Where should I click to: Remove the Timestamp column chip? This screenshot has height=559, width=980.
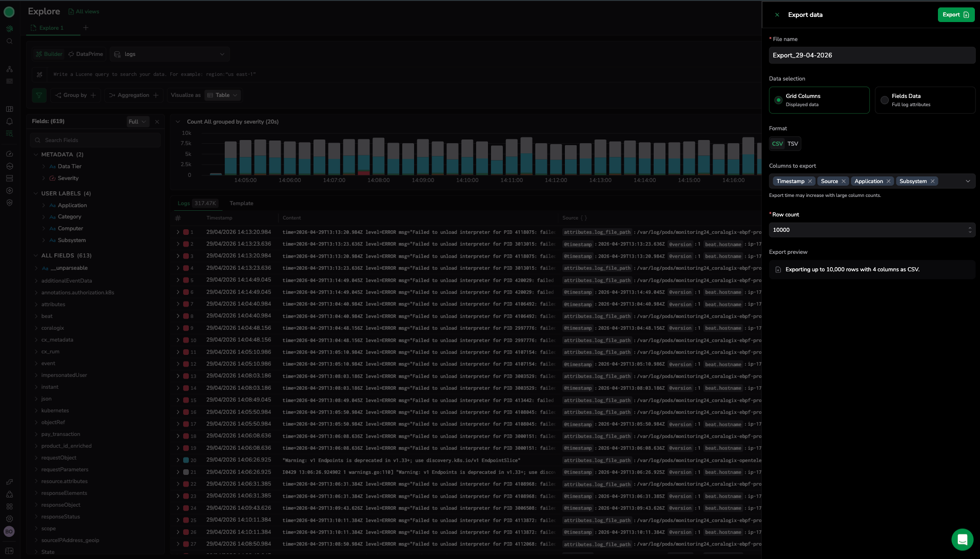(810, 182)
